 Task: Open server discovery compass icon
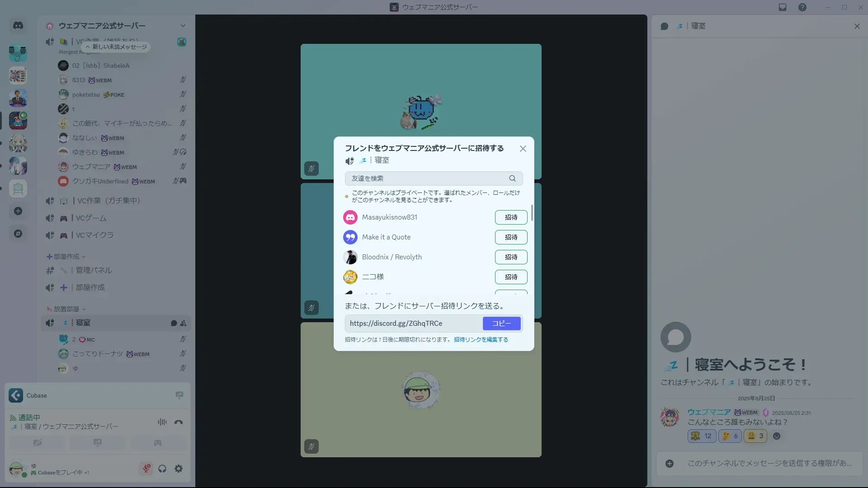click(18, 234)
